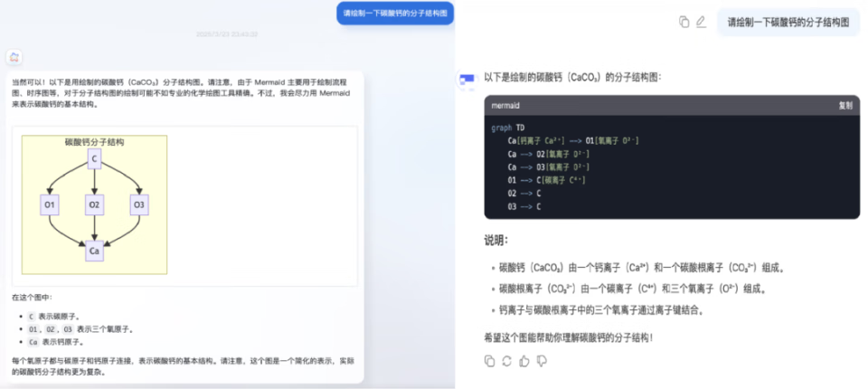
Task: Click the Ca node in the diagram
Action: (x=95, y=251)
